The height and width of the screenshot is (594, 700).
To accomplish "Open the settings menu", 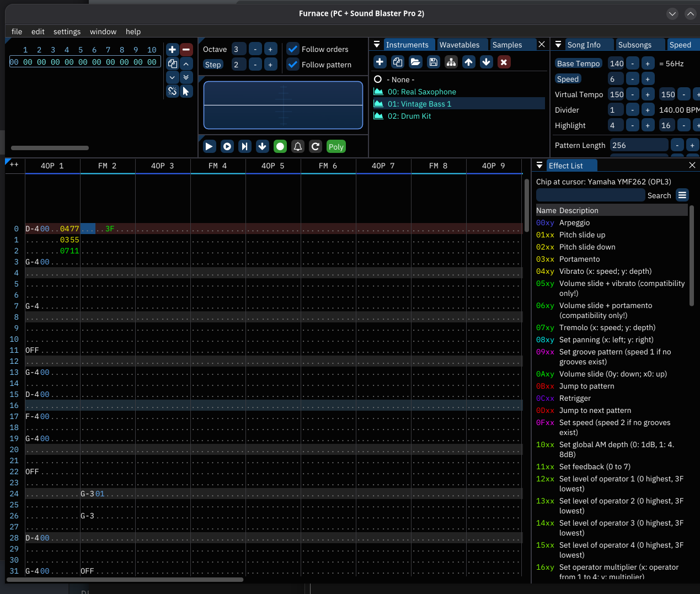I will [67, 31].
